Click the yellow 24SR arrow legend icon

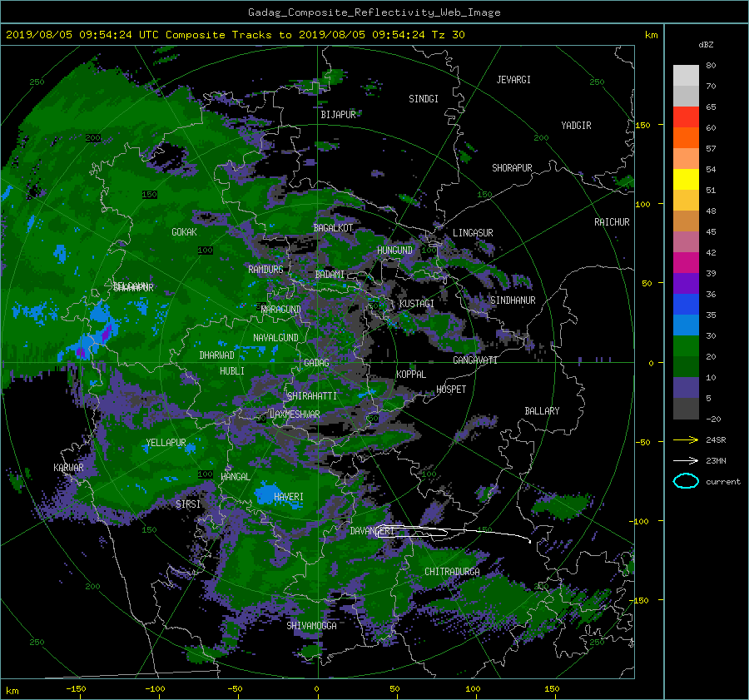pos(686,439)
